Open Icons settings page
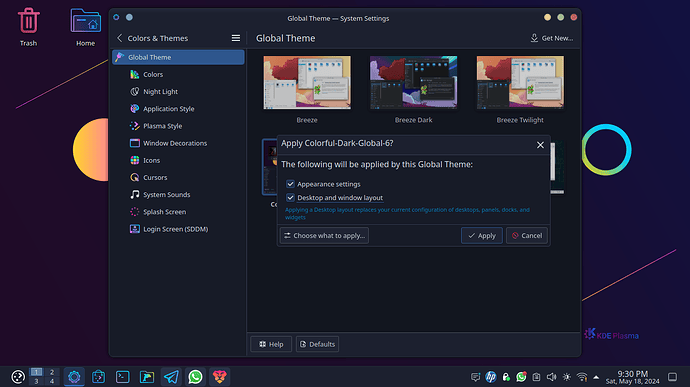The width and height of the screenshot is (690, 387). 178,160
